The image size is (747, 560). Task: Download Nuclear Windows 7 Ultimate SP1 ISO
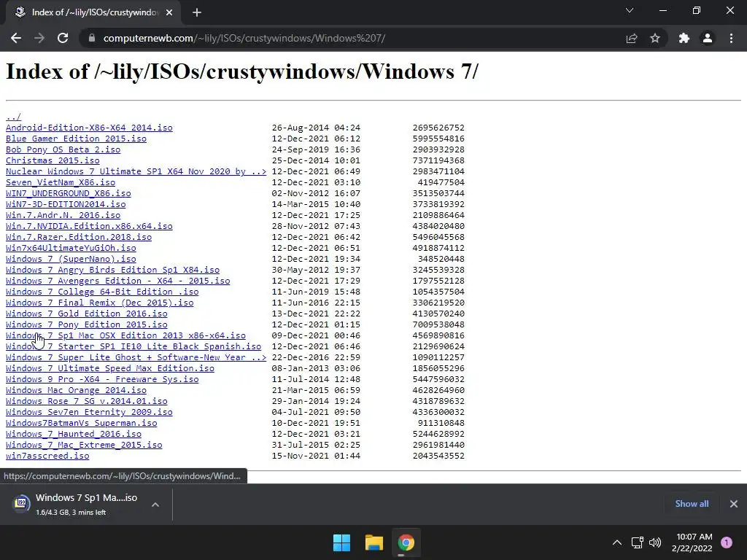pos(136,171)
